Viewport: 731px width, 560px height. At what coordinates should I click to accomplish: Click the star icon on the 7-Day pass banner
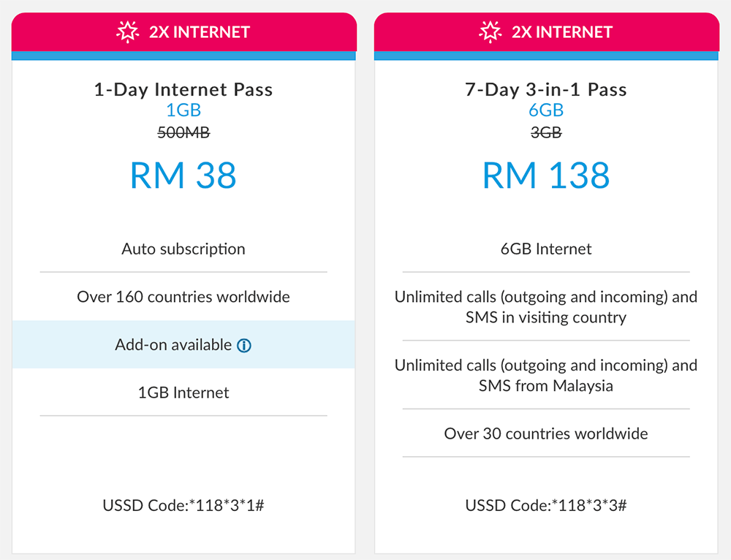(491, 32)
